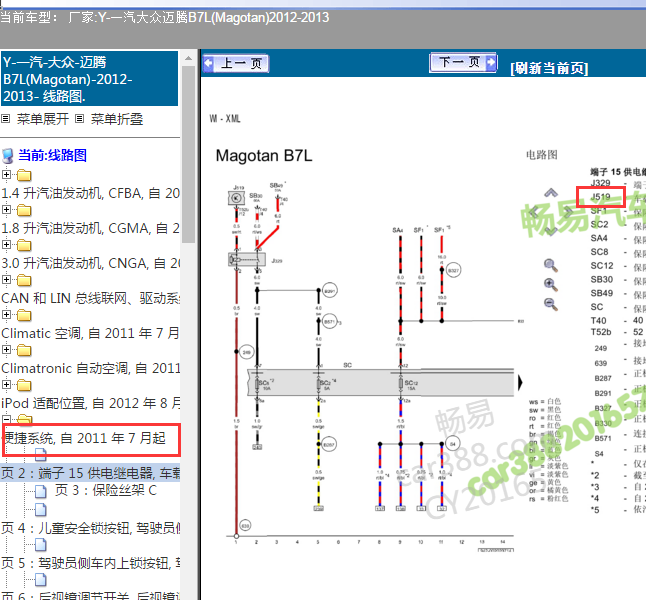Open 页 3:保险丝架 C
The width and height of the screenshot is (646, 600).
[106, 490]
